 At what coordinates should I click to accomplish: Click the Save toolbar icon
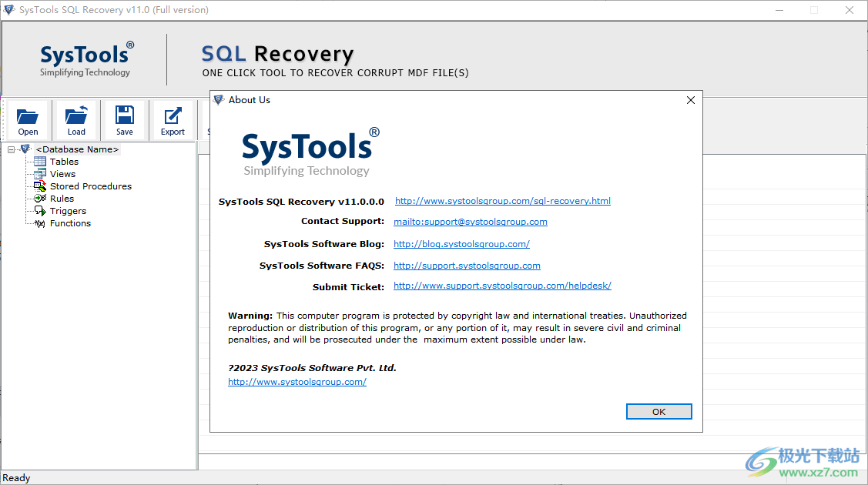click(125, 121)
